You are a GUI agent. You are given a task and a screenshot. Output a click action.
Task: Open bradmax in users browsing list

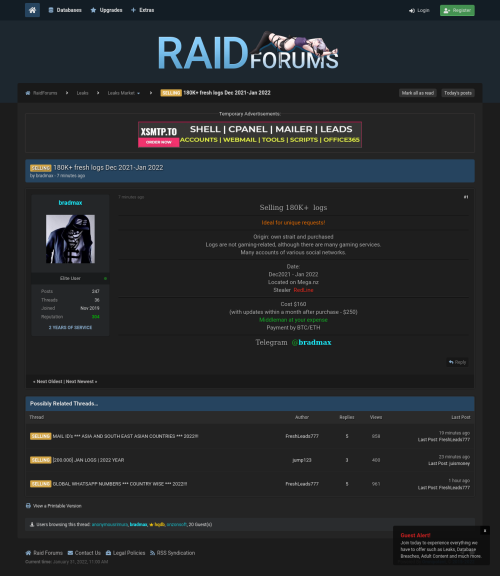click(x=139, y=525)
